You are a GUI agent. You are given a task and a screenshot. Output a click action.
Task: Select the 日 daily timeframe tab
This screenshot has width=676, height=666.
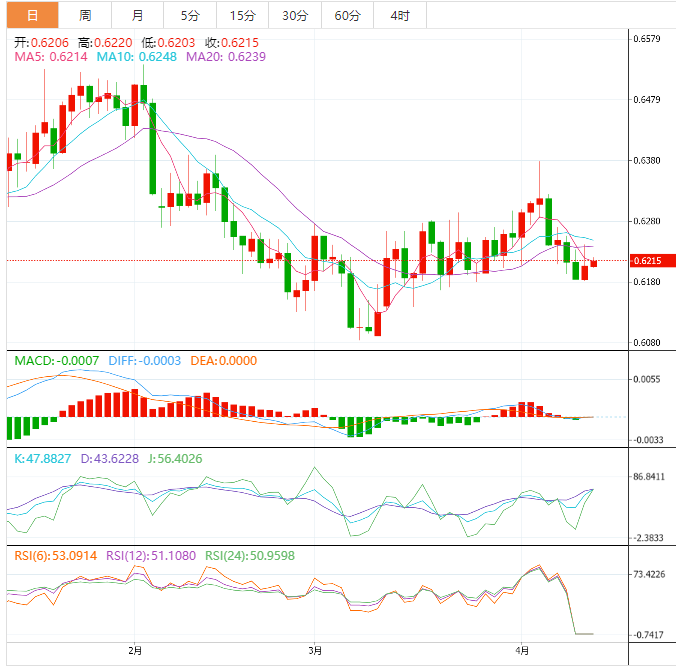click(x=32, y=15)
